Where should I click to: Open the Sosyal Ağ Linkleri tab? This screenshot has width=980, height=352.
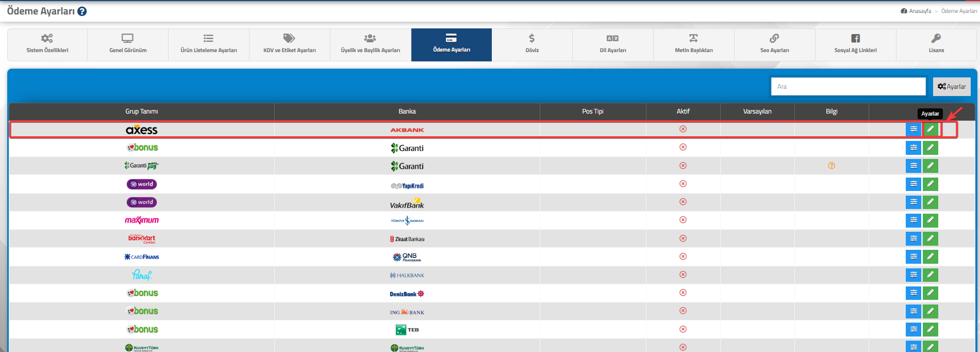pos(856,44)
